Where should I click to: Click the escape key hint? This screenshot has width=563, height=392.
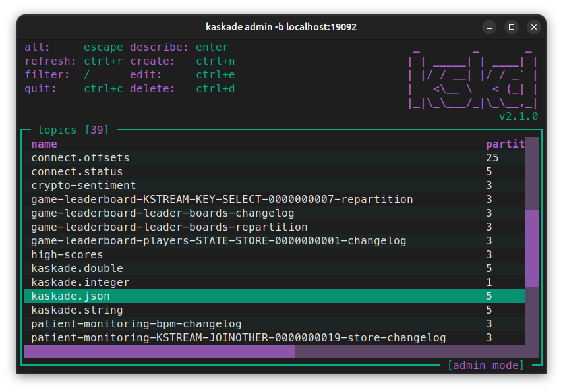(104, 47)
